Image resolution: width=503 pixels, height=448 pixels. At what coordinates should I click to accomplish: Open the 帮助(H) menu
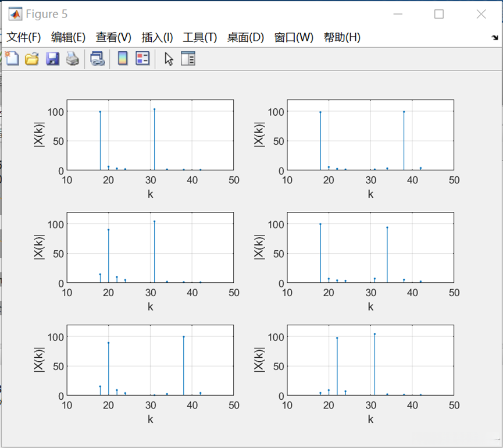(x=342, y=37)
